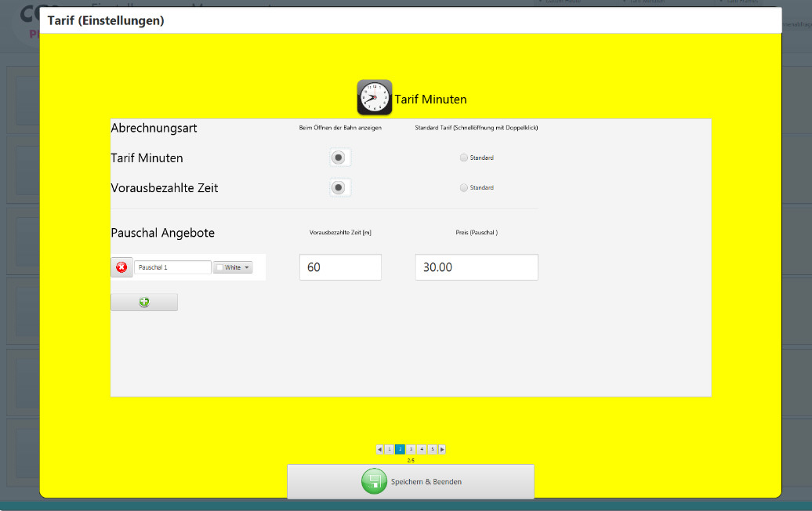The width and height of the screenshot is (812, 511).
Task: Click the Pauschal 1 name field
Action: pyautogui.click(x=172, y=268)
